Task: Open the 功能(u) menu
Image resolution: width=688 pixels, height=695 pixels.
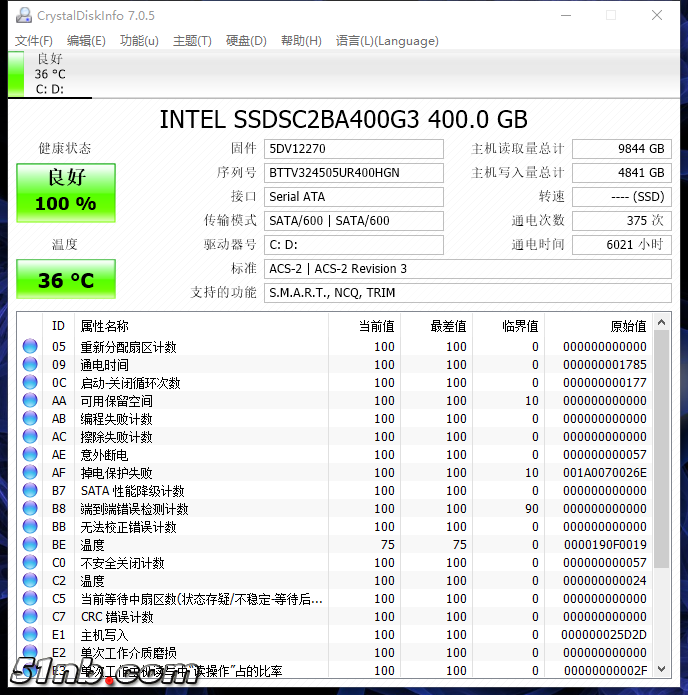Action: pyautogui.click(x=139, y=41)
